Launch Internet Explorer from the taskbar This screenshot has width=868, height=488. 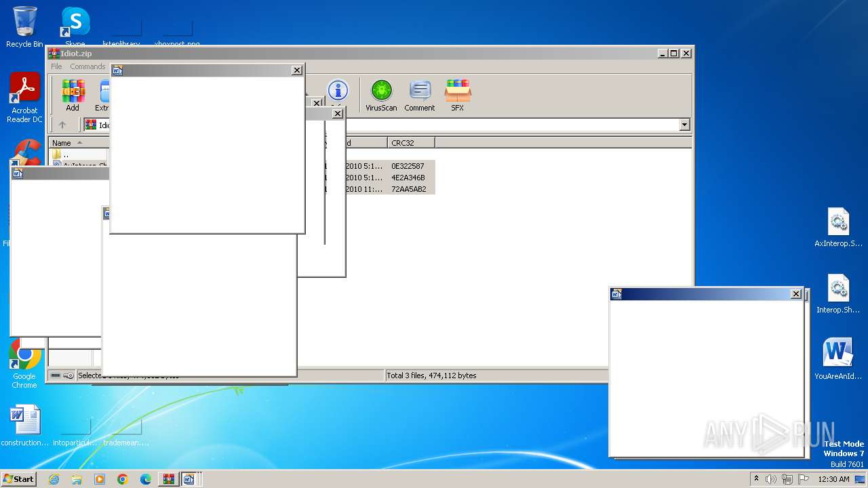(x=54, y=479)
